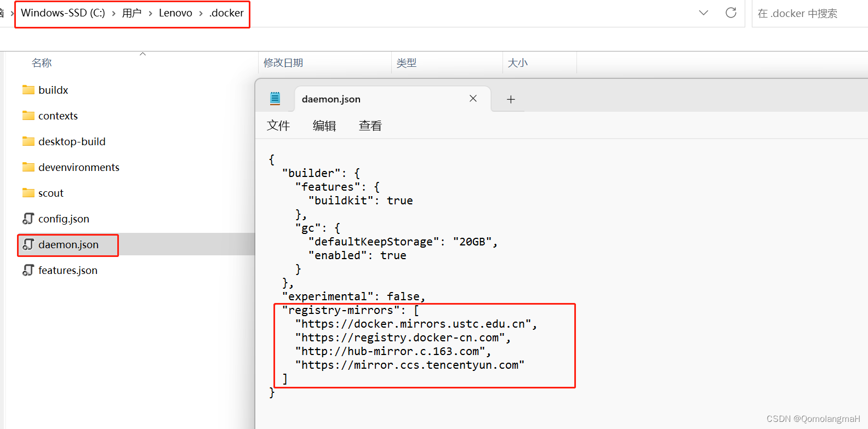868x429 pixels.
Task: Click the Notepad app icon
Action: tap(275, 99)
